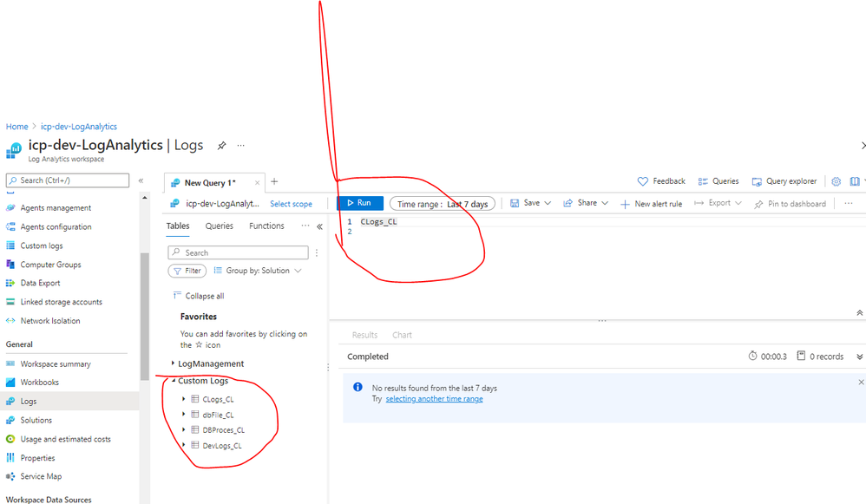Dismiss the no results info banner
Image resolution: width=866 pixels, height=504 pixels.
(x=861, y=382)
